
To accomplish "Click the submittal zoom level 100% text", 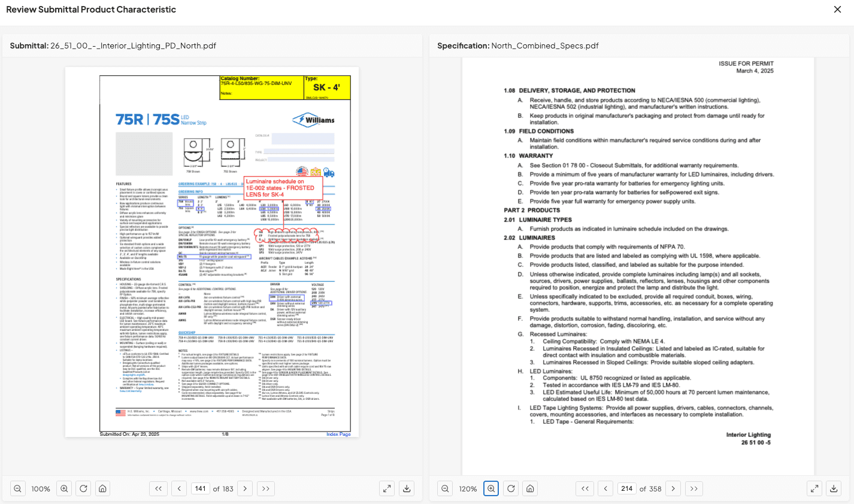I will 41,489.
